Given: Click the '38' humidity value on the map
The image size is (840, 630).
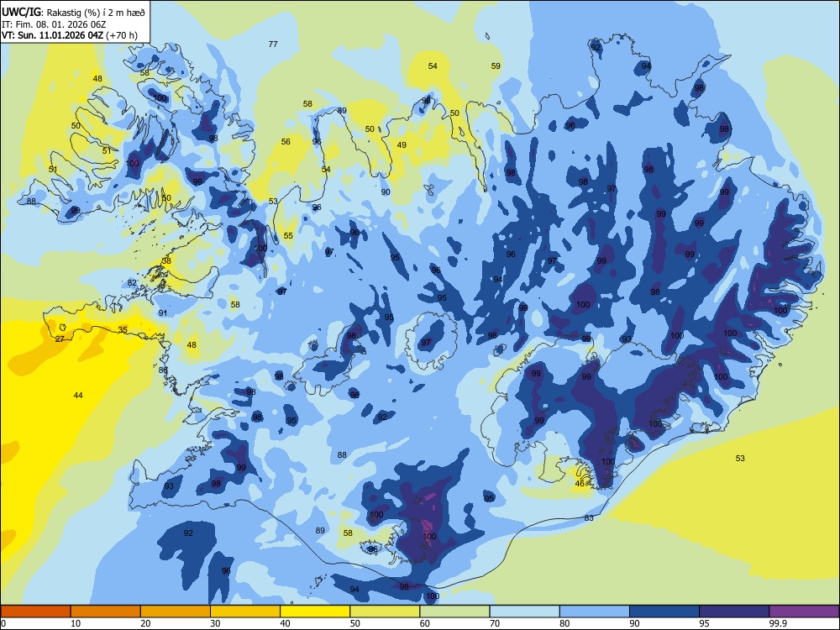Looking at the screenshot, I should [166, 261].
